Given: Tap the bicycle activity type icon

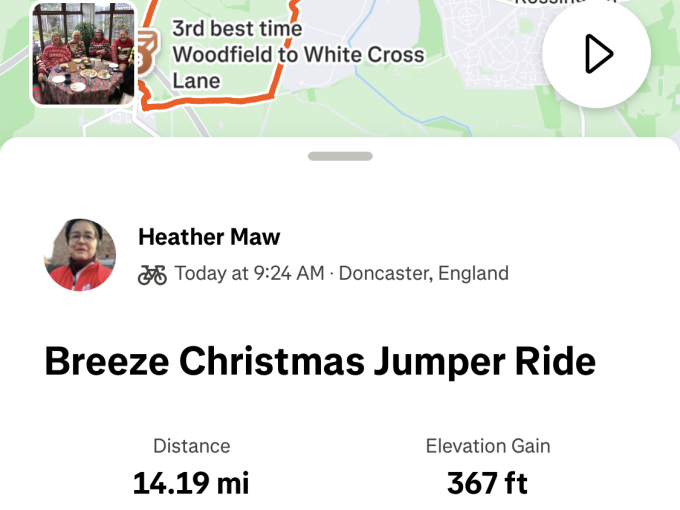Looking at the screenshot, I should (x=152, y=274).
